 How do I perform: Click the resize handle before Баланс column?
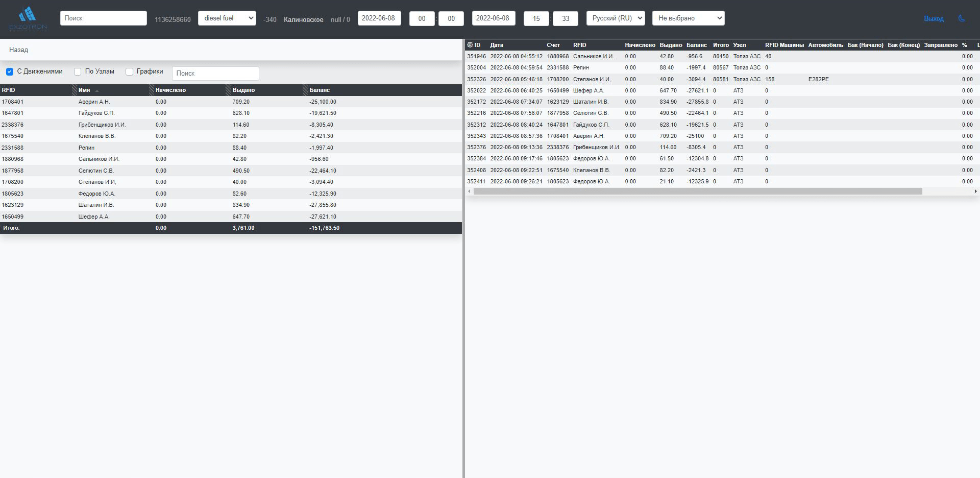click(305, 90)
